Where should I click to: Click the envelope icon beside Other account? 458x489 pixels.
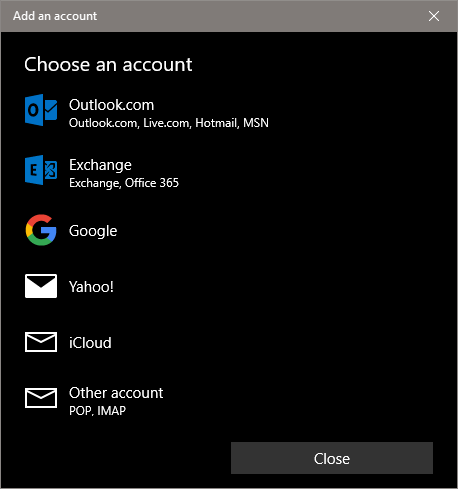point(41,398)
